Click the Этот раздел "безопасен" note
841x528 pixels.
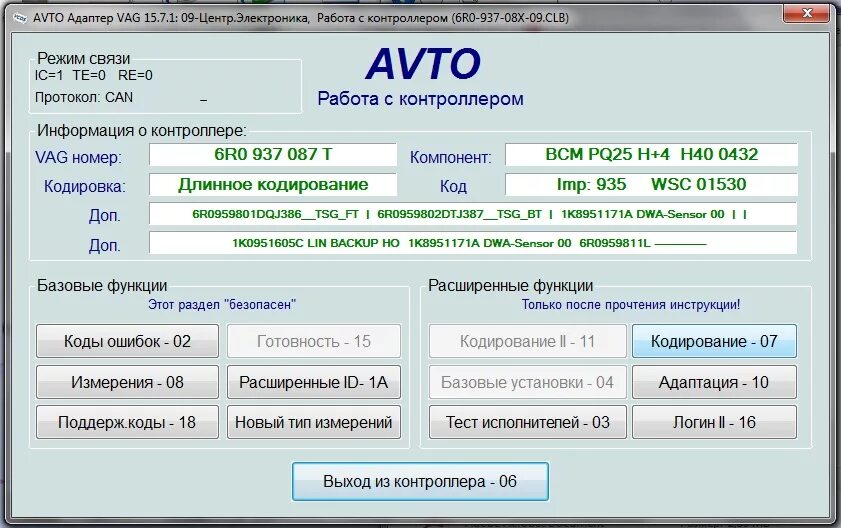pyautogui.click(x=222, y=305)
